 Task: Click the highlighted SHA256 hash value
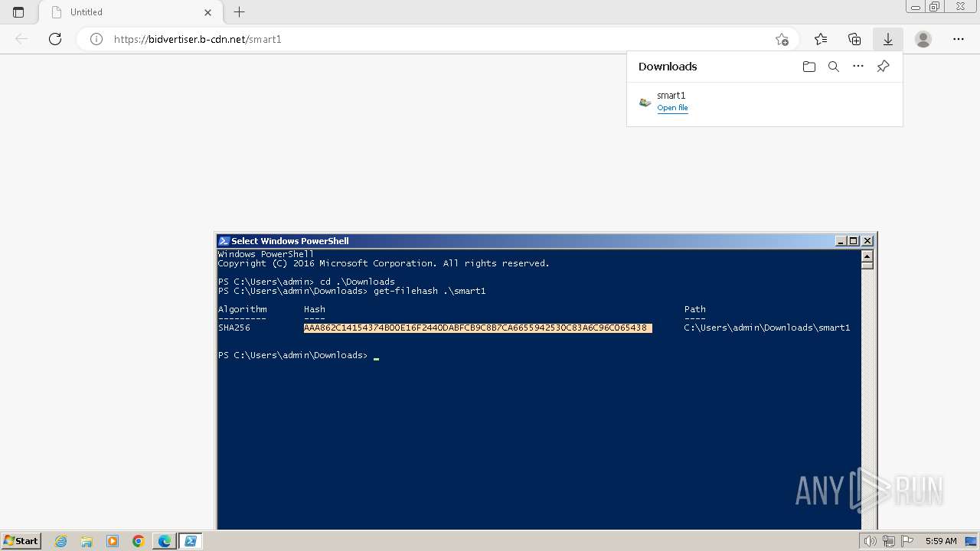[478, 328]
